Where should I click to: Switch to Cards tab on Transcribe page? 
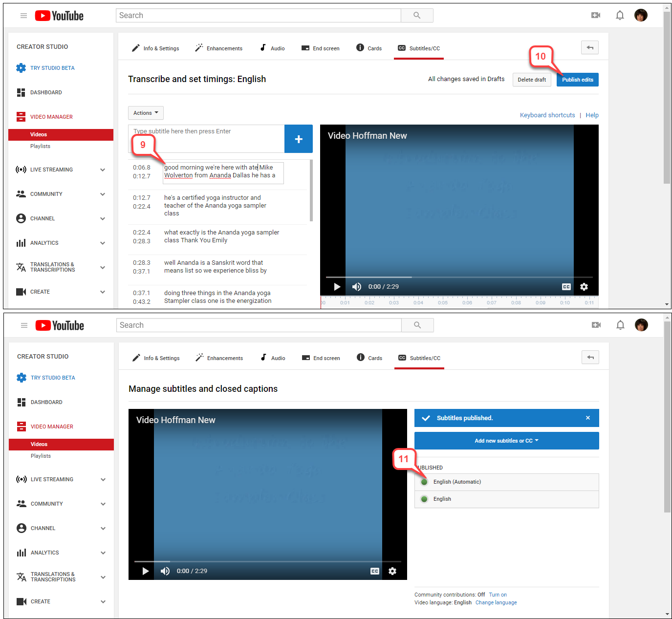coord(369,48)
